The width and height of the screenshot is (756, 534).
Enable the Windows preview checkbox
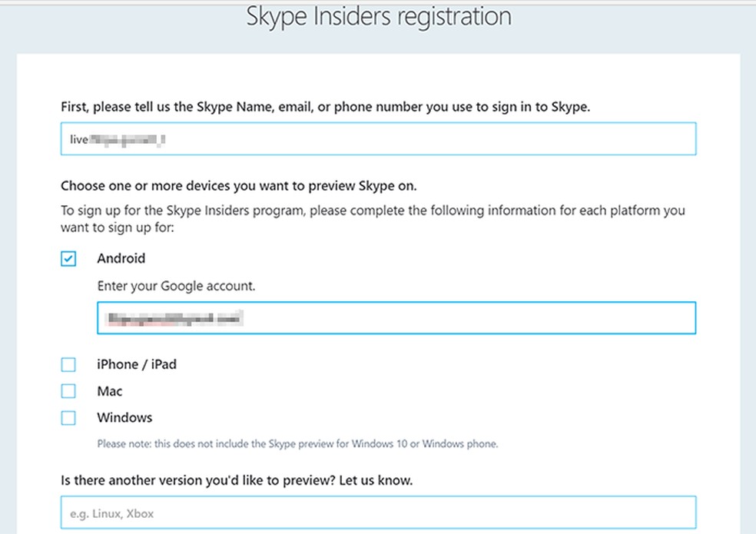68,418
